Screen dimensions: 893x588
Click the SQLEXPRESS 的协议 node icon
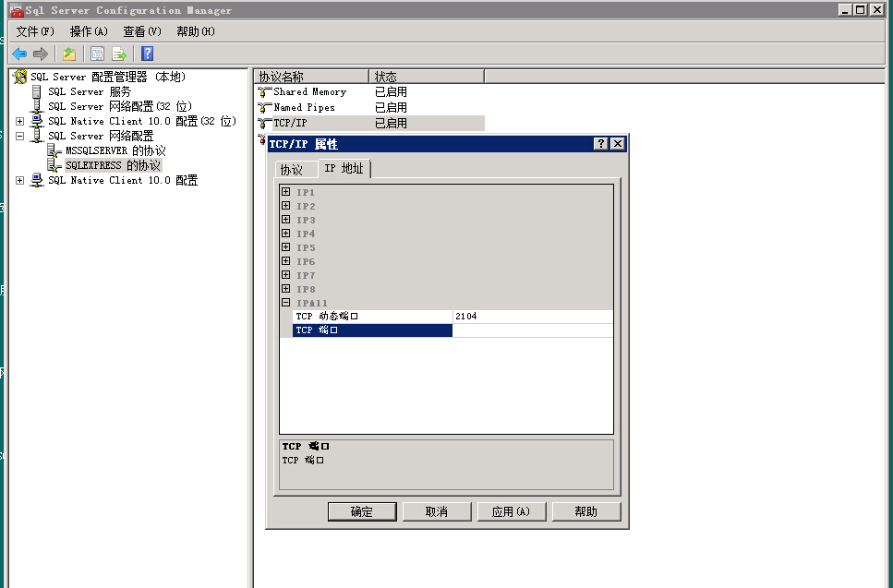click(x=54, y=165)
